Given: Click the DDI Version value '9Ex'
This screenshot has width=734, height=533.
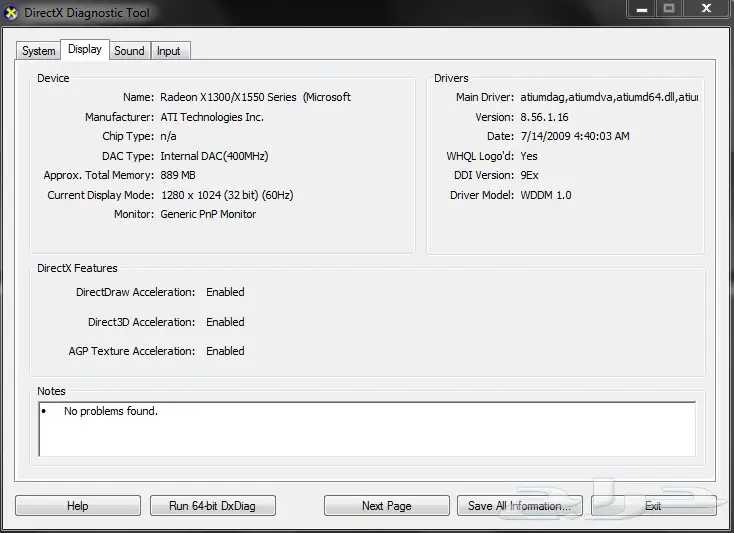Looking at the screenshot, I should [529, 175].
